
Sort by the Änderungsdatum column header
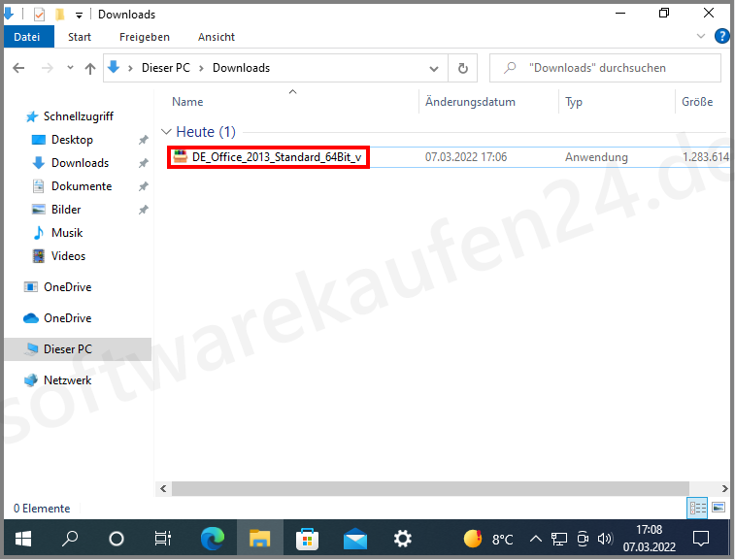click(470, 102)
